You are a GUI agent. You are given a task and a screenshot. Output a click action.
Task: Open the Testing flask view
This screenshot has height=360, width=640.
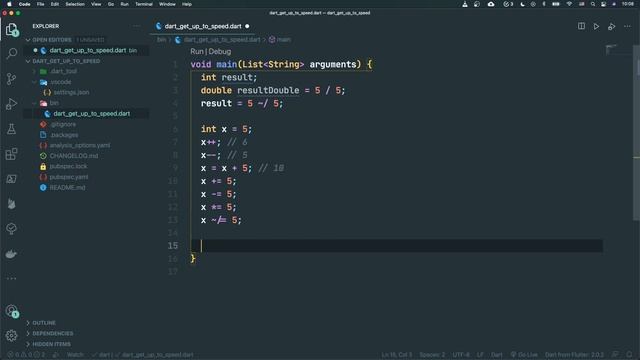[x=11, y=129]
